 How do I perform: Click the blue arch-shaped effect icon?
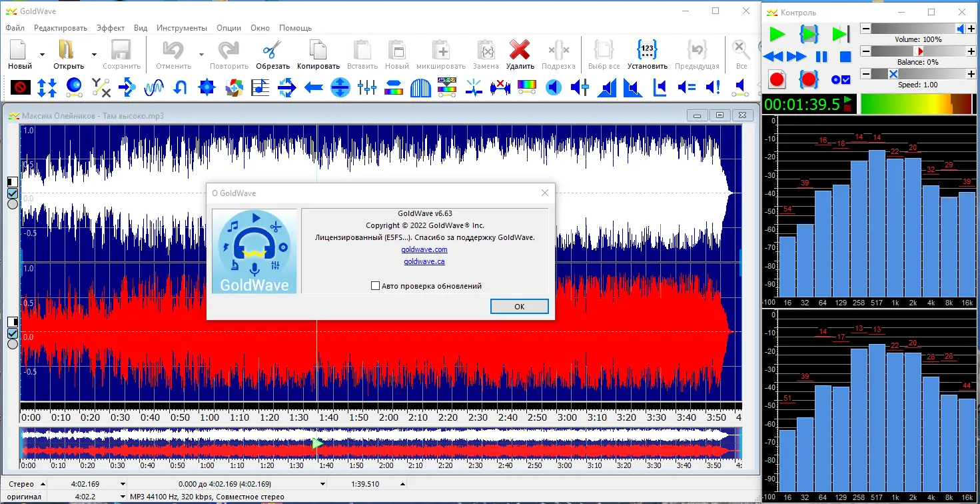coord(420,87)
